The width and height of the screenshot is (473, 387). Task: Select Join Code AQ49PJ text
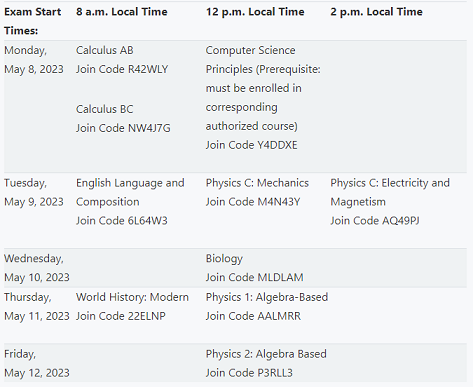pyautogui.click(x=375, y=221)
